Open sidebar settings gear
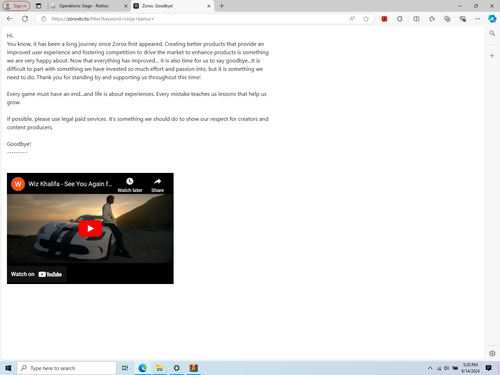500x375 pixels. click(492, 353)
